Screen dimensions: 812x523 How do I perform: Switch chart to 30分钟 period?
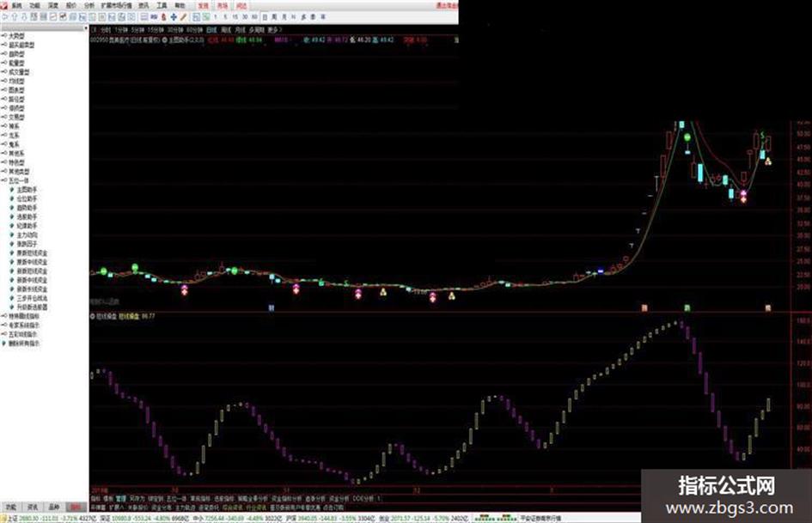tap(175, 30)
